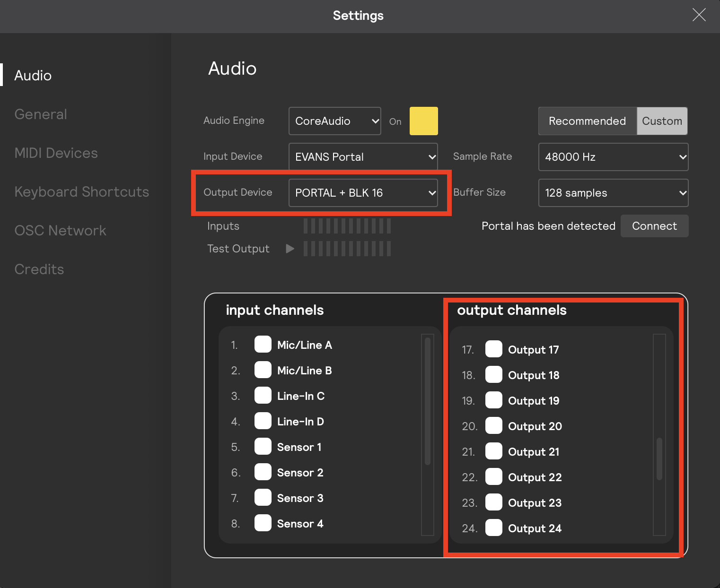Select the Audio settings section
This screenshot has height=588, width=720.
(33, 76)
